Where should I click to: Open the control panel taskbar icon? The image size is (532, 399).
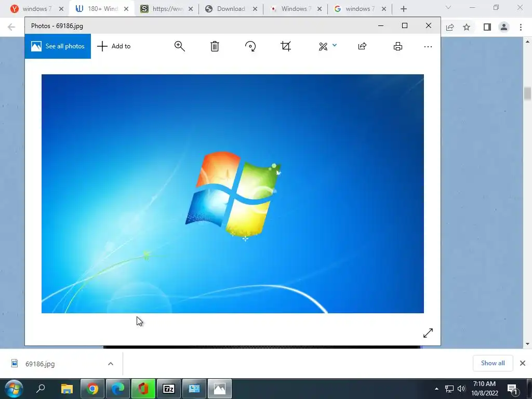(194, 389)
